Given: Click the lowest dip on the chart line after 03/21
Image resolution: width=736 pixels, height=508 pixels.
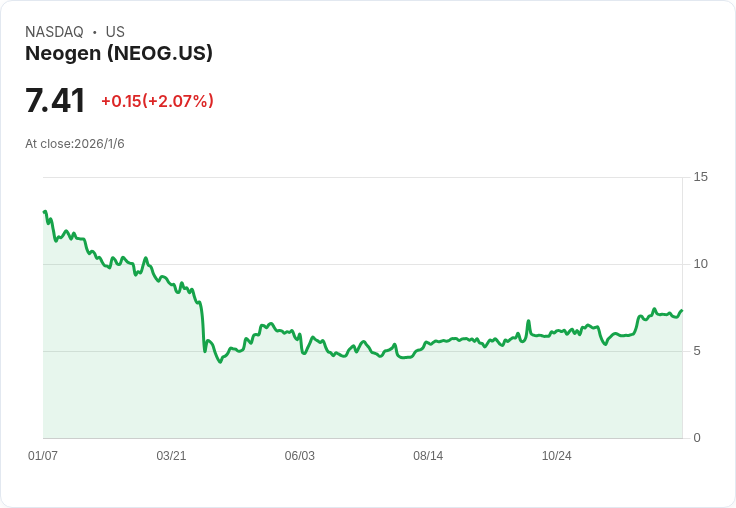Looking at the screenshot, I should [220, 362].
